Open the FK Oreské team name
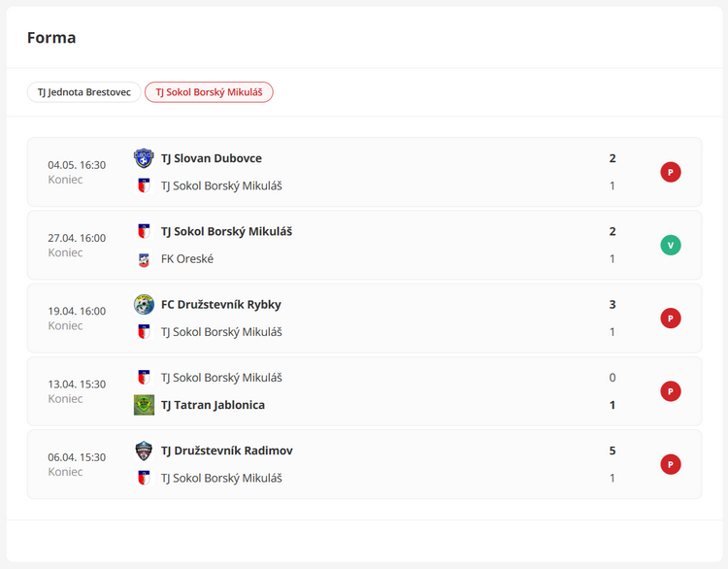Screen dimensions: 728x569 (187, 259)
